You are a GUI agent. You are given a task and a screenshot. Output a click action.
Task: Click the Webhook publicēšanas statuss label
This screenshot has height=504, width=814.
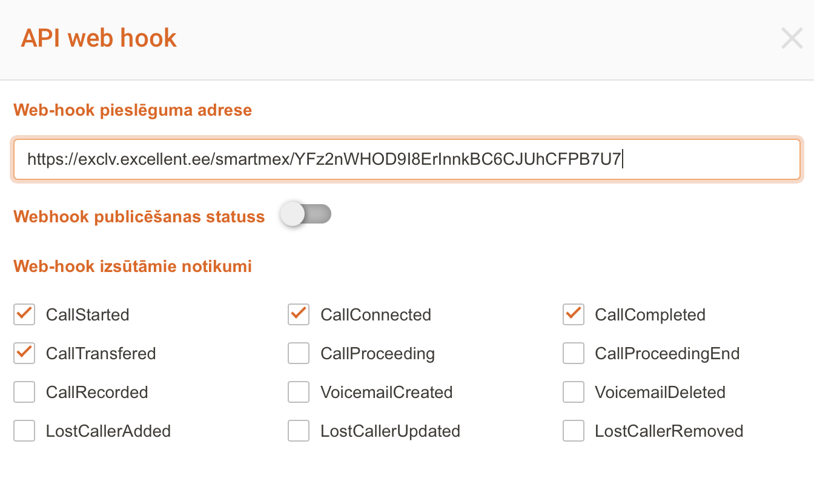pyautogui.click(x=139, y=217)
